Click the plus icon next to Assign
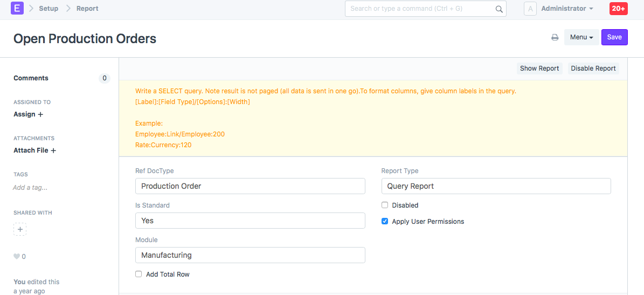The image size is (644, 295). click(40, 114)
